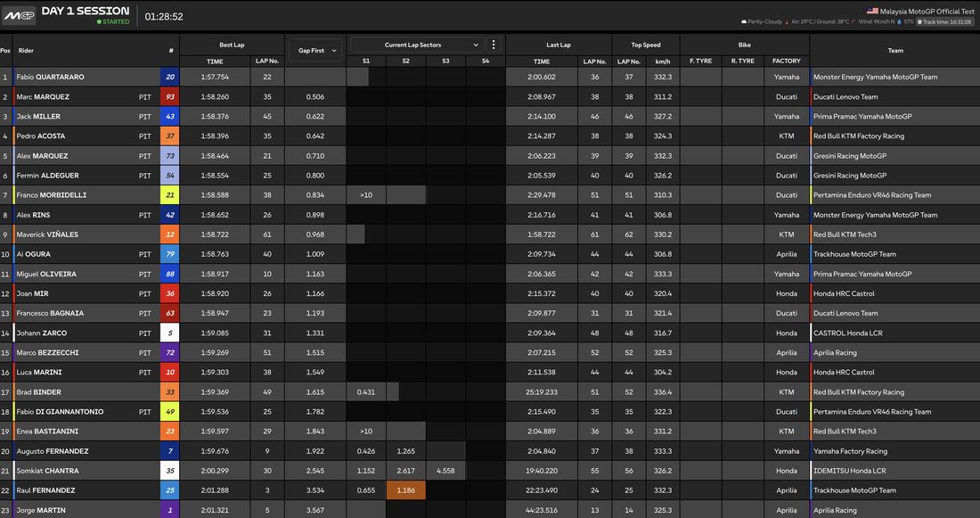Click the Bike column group header

745,45
